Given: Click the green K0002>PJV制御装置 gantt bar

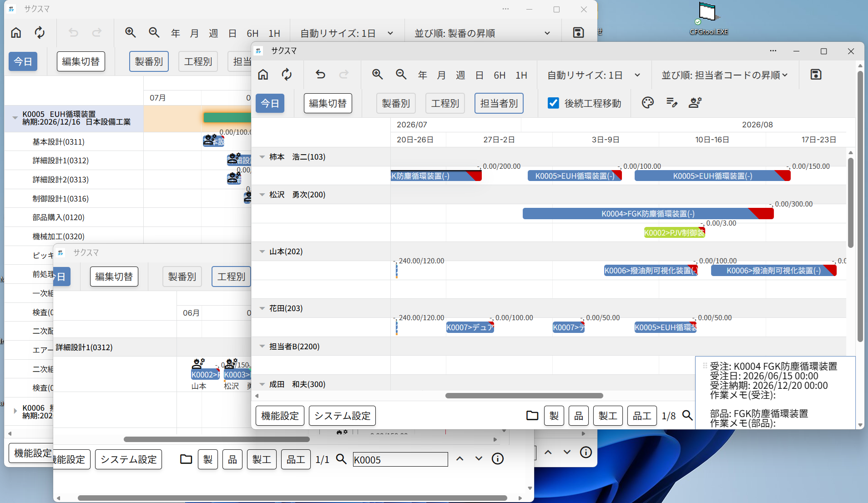Looking at the screenshot, I should [674, 233].
